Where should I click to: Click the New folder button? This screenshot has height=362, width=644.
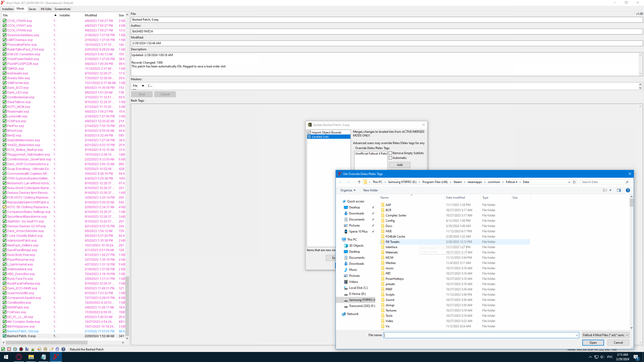tap(370, 190)
